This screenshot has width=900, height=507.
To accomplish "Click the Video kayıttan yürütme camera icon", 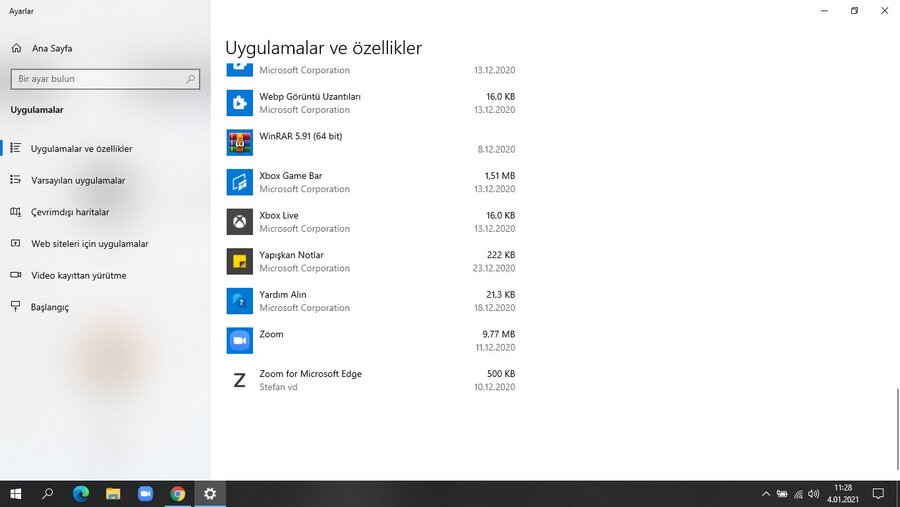I will click(x=15, y=275).
